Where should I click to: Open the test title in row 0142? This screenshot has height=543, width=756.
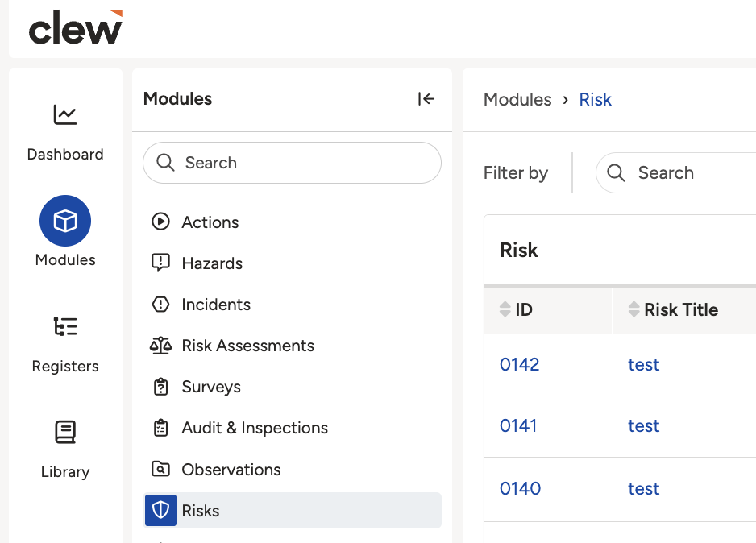[643, 365]
